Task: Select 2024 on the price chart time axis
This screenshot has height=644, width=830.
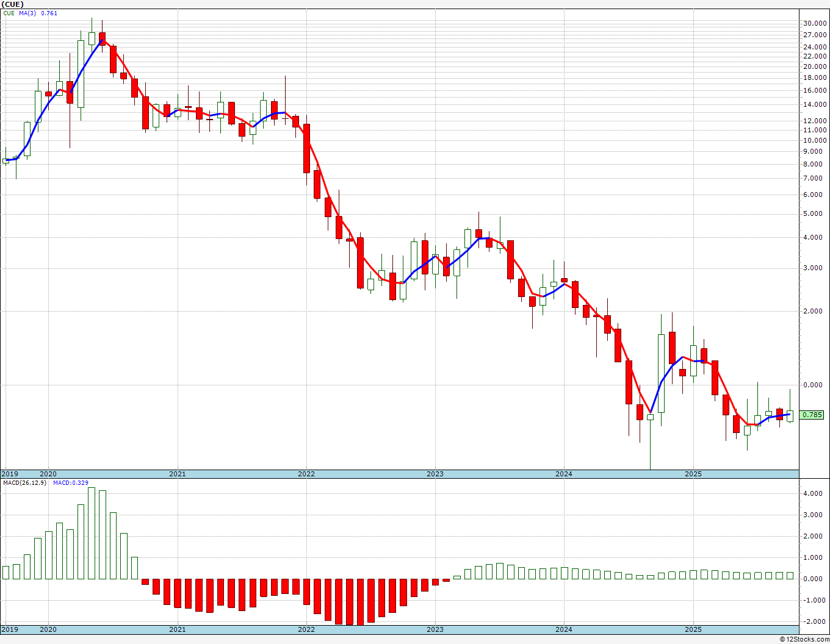Action: 564,474
